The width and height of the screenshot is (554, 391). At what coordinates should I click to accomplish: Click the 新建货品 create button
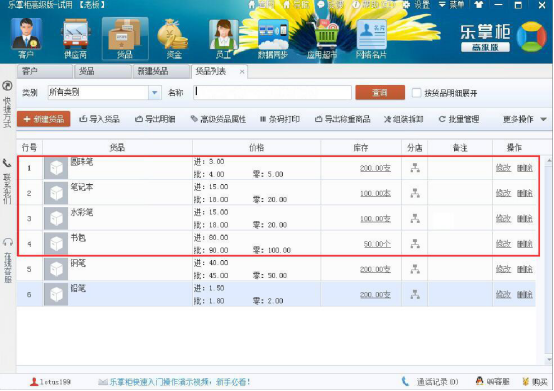pos(43,119)
